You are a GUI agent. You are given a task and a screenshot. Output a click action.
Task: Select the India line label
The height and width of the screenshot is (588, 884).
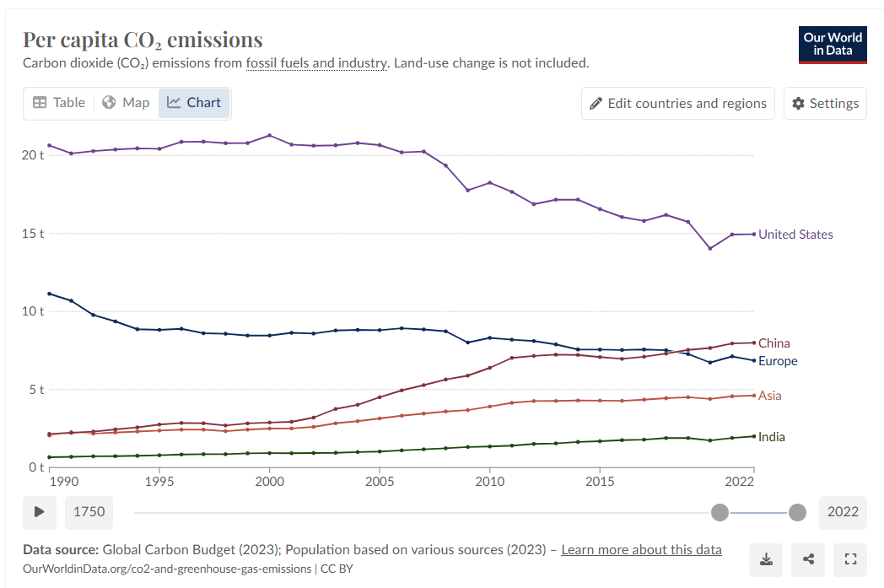coord(771,437)
